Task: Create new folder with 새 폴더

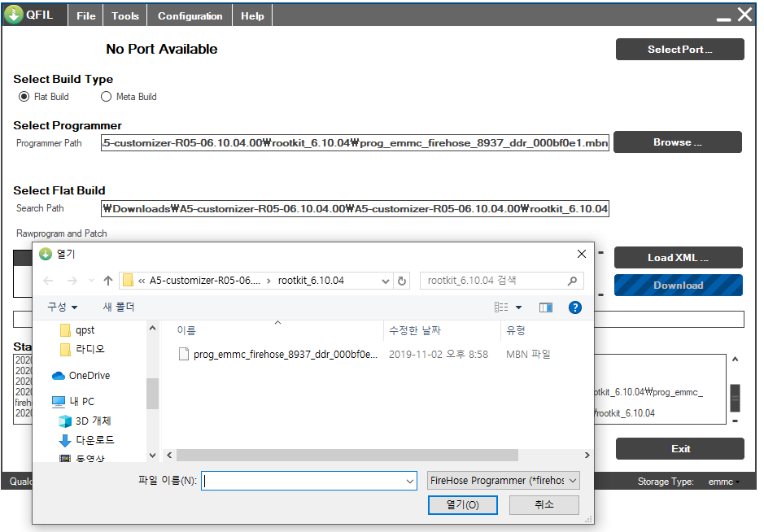Action: click(x=119, y=307)
